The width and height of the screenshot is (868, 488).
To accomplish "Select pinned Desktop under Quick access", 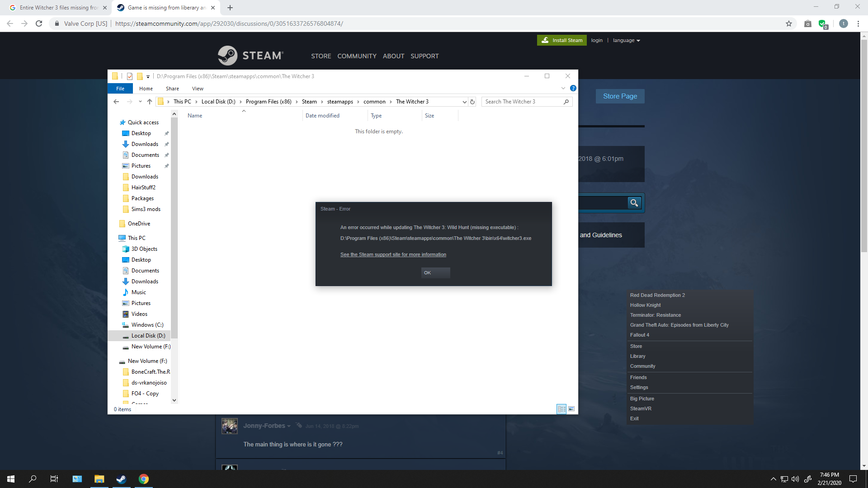I will coord(141,133).
